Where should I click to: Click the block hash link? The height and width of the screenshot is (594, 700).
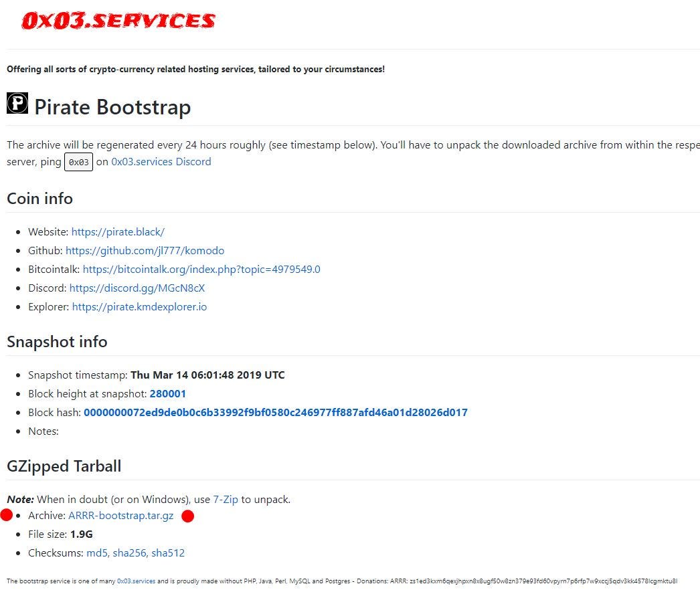[x=276, y=412]
